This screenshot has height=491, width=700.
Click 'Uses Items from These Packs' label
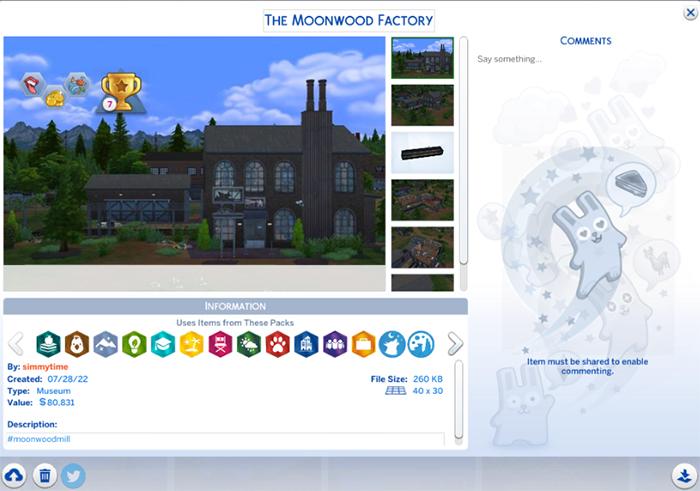click(235, 322)
